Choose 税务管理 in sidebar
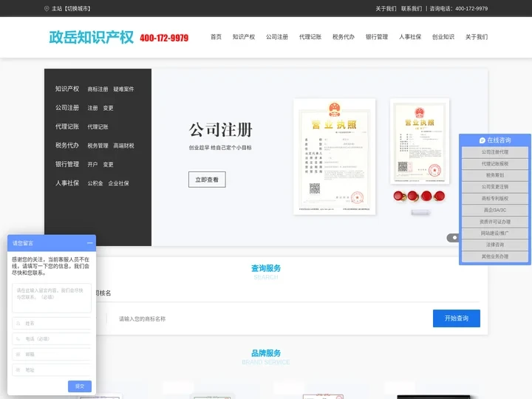Image resolution: width=532 pixels, height=399 pixels. (x=98, y=146)
